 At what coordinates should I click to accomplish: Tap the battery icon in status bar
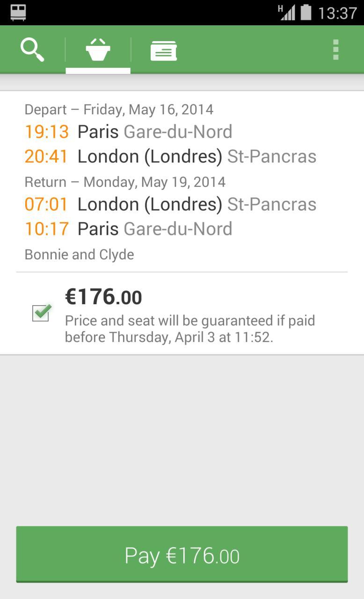point(306,12)
